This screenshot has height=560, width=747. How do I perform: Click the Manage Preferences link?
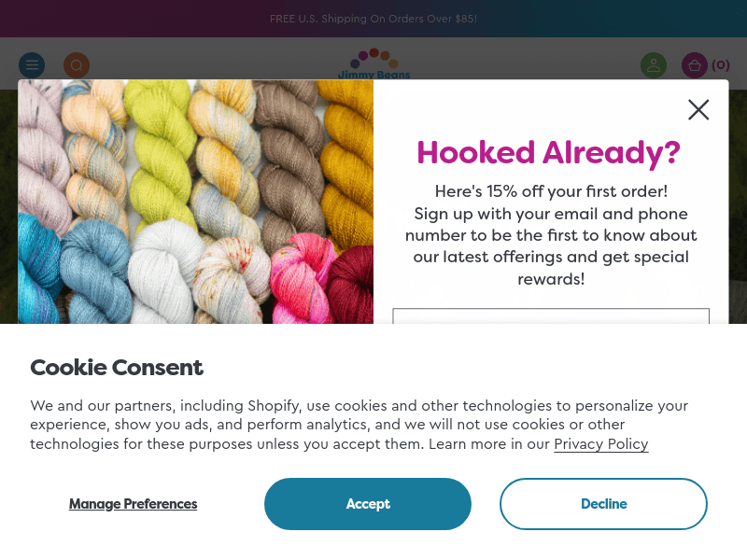[133, 504]
